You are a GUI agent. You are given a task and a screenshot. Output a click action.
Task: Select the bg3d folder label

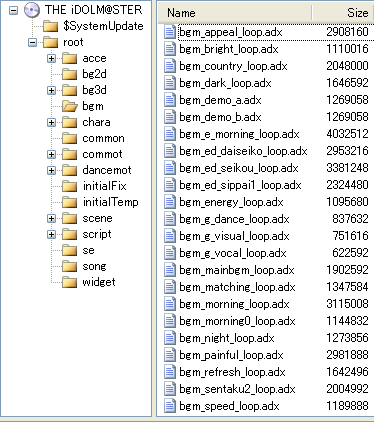pos(94,90)
